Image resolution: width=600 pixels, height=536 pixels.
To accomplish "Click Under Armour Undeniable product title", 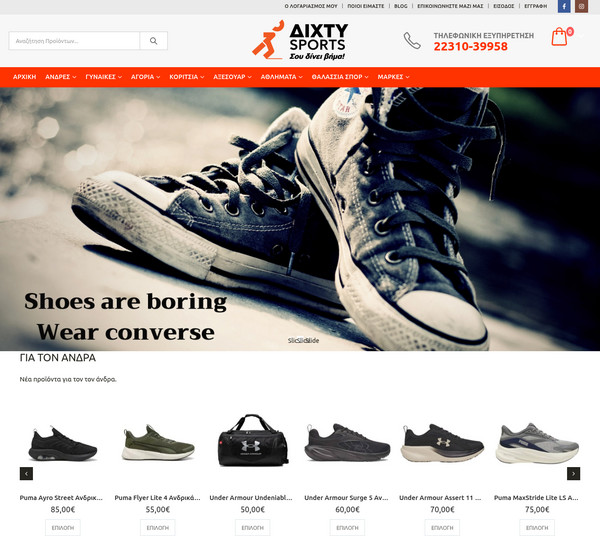I will pyautogui.click(x=251, y=498).
